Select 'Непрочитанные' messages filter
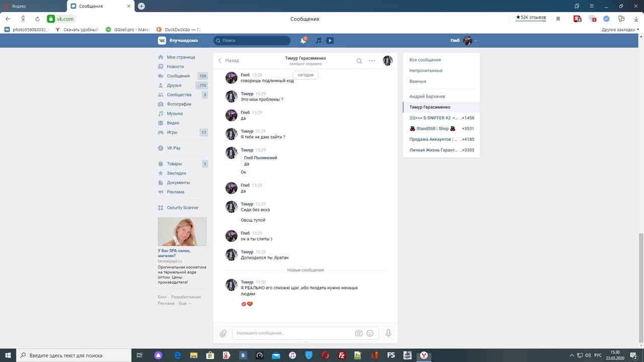 (426, 70)
